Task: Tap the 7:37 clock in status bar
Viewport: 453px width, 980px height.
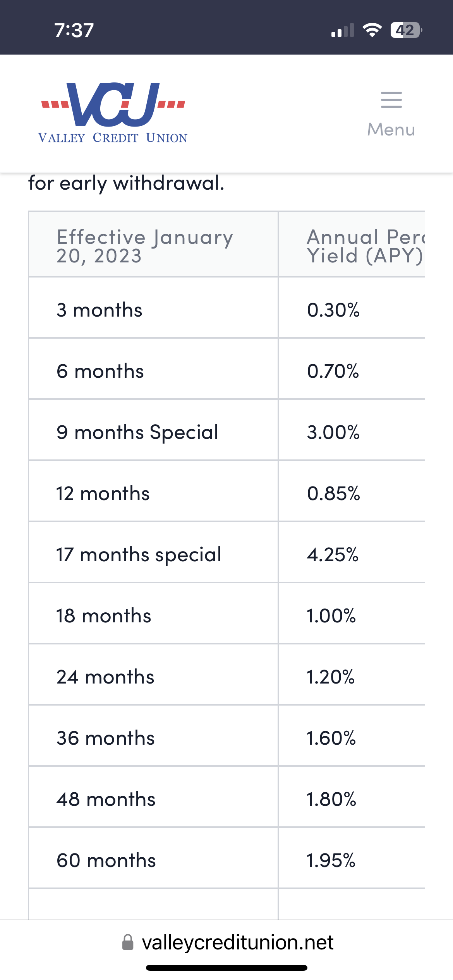Action: pos(74,30)
